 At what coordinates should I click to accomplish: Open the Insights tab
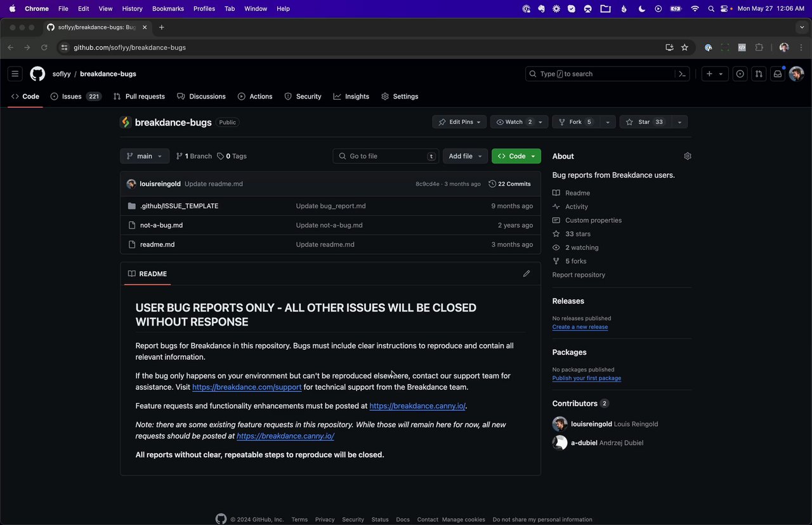click(x=351, y=96)
